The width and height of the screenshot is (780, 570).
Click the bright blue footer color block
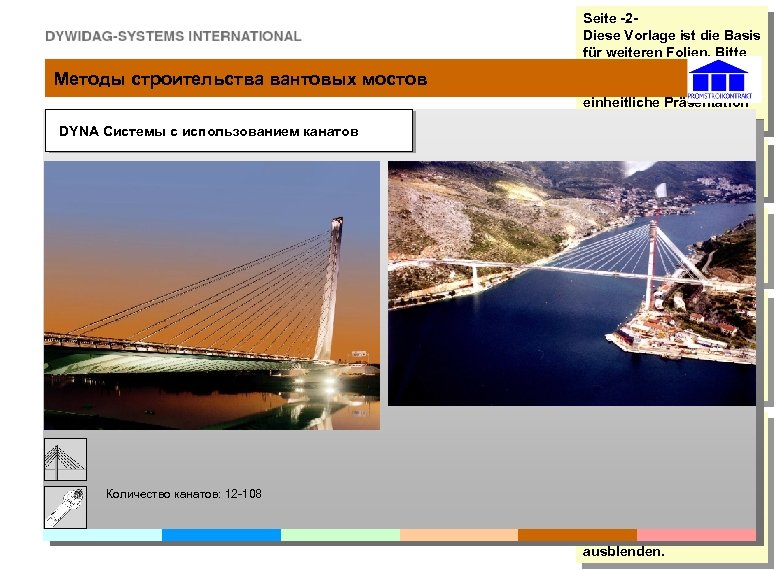pos(221,535)
